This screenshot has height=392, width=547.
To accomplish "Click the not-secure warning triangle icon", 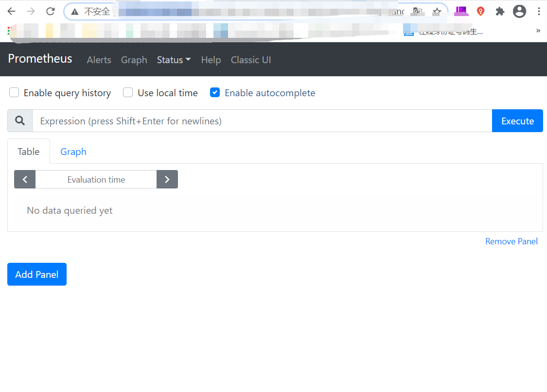I will pyautogui.click(x=75, y=12).
